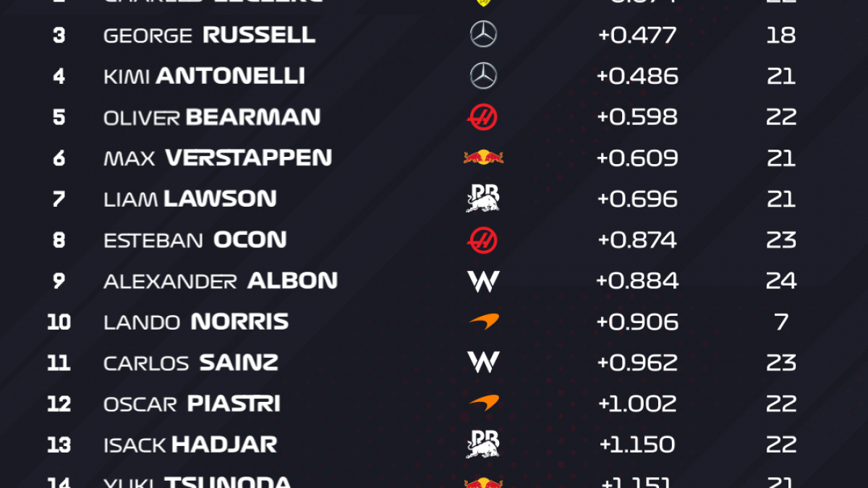Viewport: 868px width, 488px height.
Task: Click the +0.598 gap time for Bearman
Action: [x=637, y=117]
